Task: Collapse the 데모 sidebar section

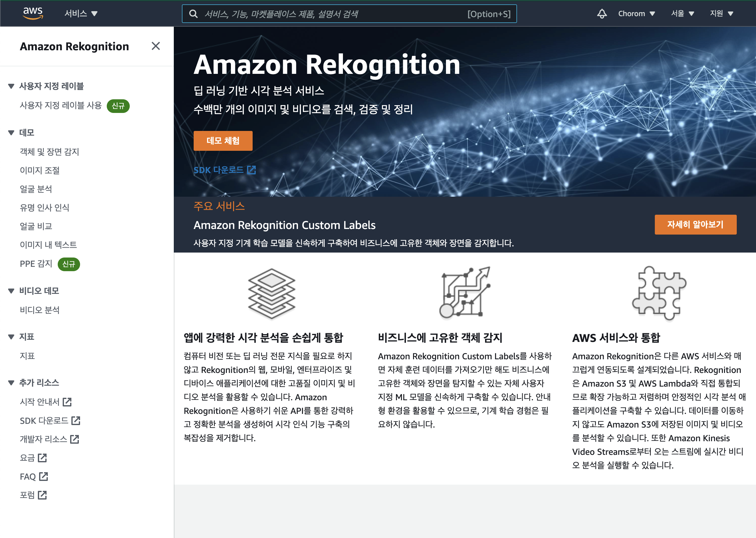Action: pos(11,133)
